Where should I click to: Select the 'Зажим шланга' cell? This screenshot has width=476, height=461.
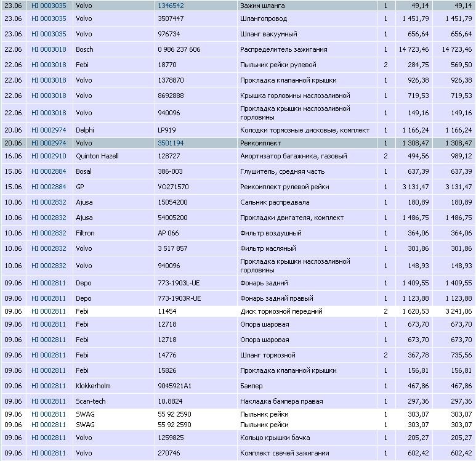point(262,6)
